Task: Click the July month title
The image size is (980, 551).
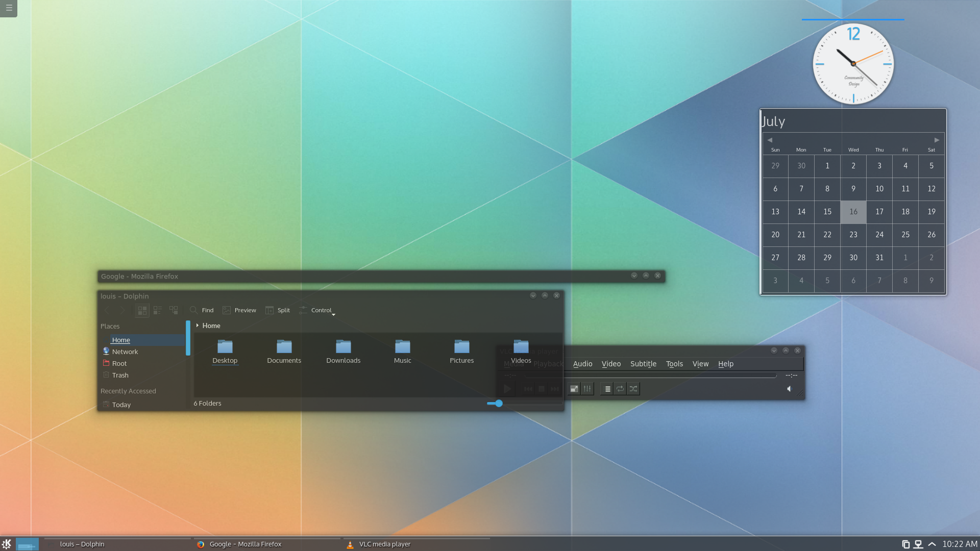Action: (x=773, y=121)
